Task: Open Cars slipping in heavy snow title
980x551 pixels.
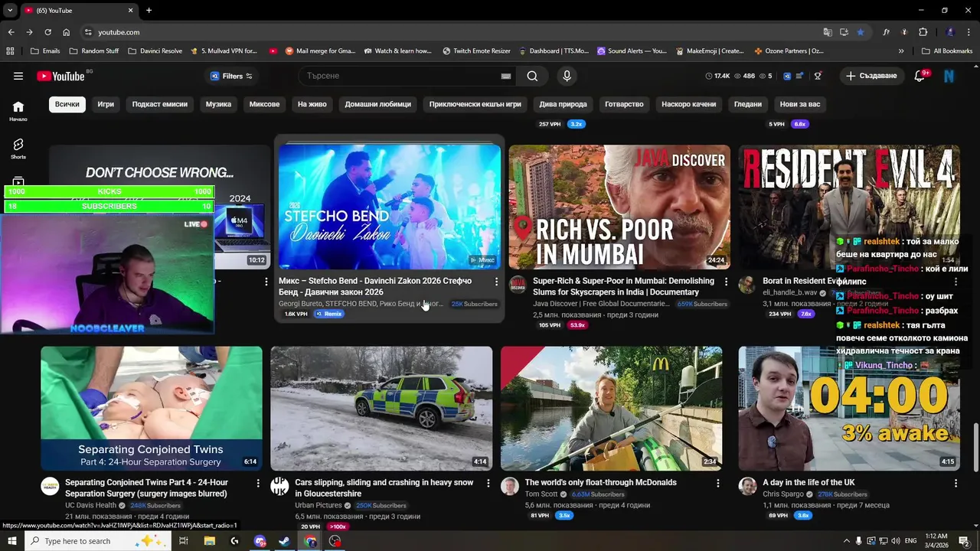Action: 384,488
